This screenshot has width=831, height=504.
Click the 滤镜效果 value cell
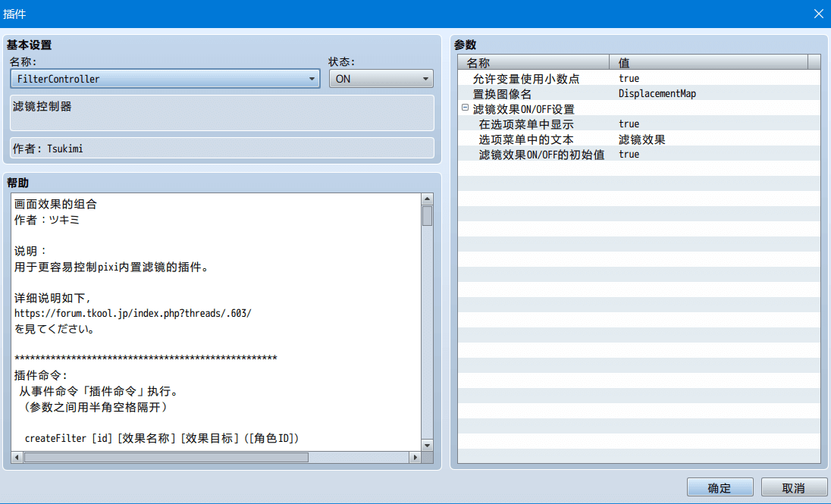pos(641,139)
